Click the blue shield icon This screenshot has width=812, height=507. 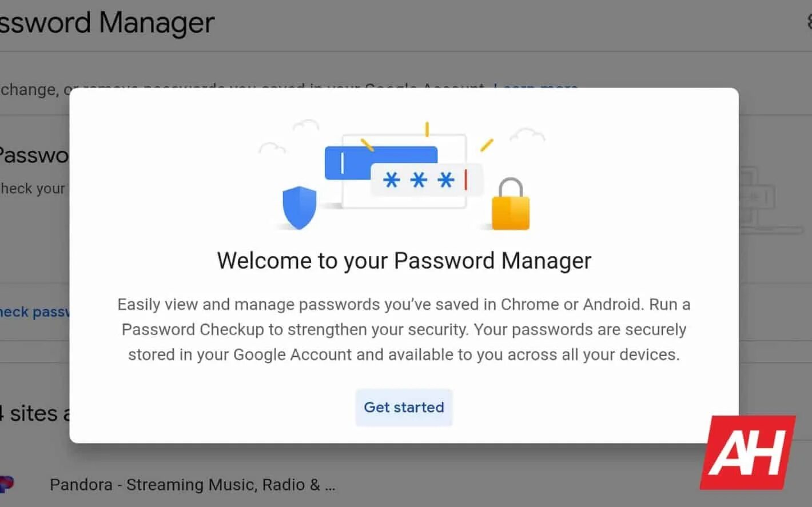point(300,207)
